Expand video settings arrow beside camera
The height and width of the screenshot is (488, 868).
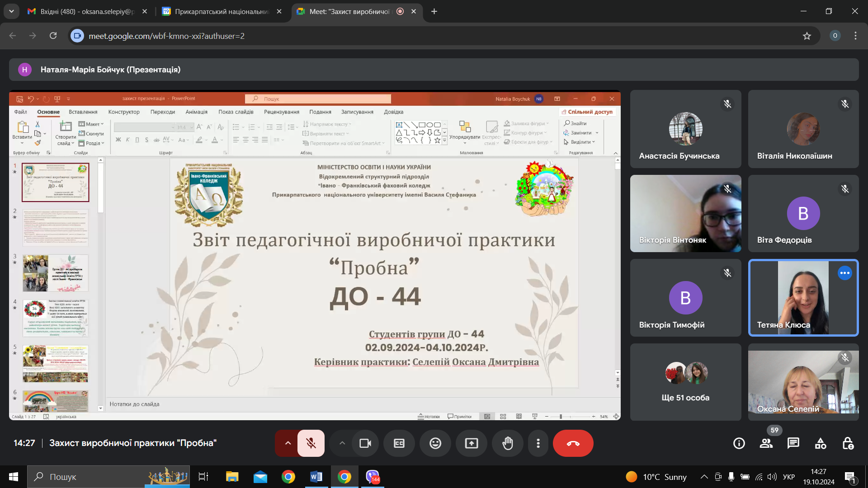(x=342, y=443)
